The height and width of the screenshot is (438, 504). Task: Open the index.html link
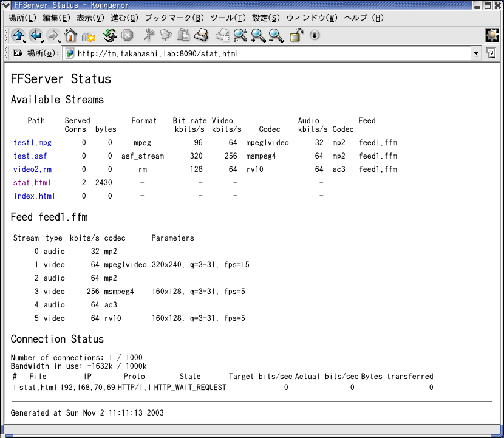(34, 196)
